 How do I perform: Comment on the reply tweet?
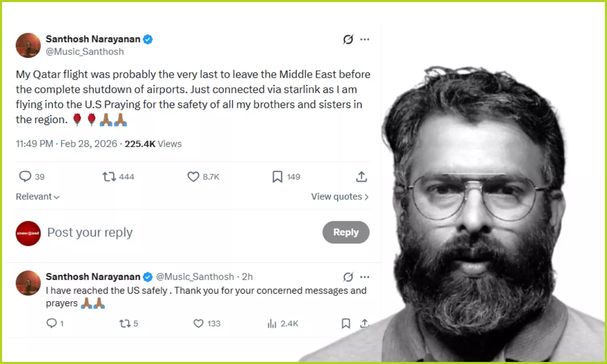click(x=51, y=323)
